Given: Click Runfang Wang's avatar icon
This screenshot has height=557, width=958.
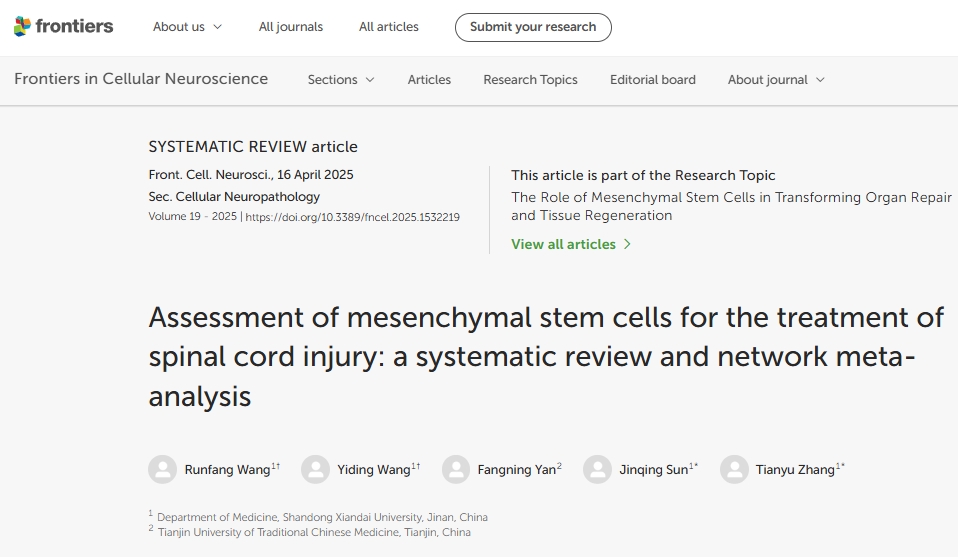Looking at the screenshot, I should [162, 469].
